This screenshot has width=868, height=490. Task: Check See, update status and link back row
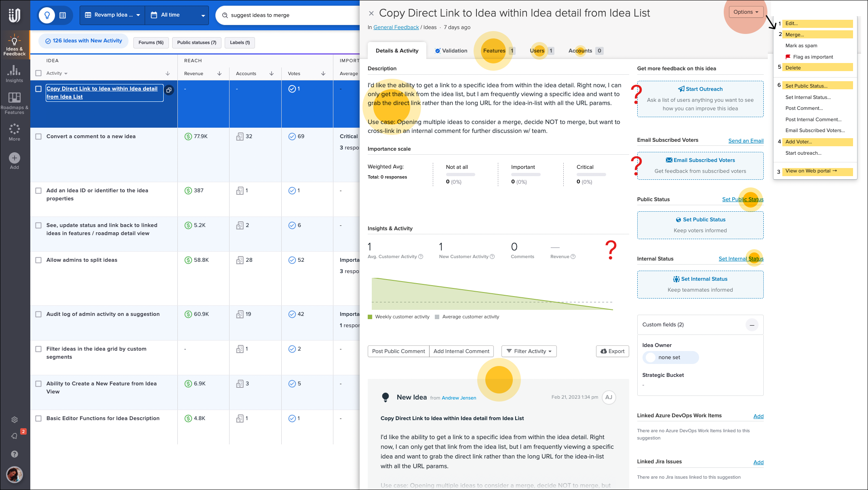pos(38,225)
